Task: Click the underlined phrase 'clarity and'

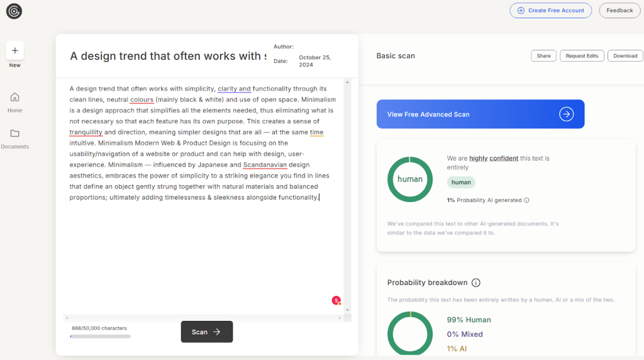Action: pyautogui.click(x=234, y=89)
